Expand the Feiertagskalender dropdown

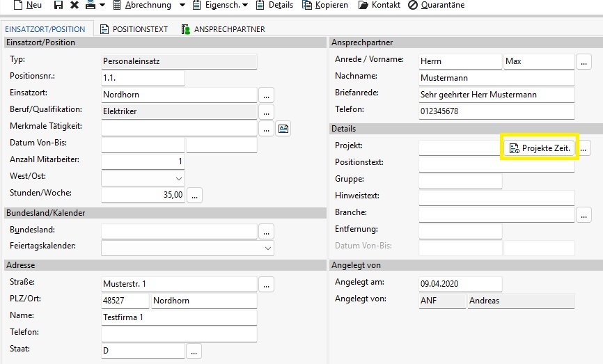click(188, 248)
